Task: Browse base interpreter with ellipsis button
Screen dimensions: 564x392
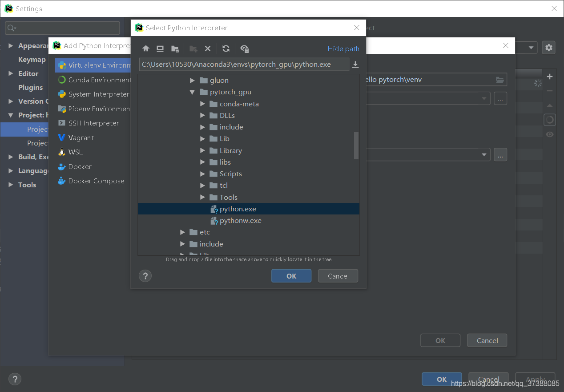Action: click(500, 98)
